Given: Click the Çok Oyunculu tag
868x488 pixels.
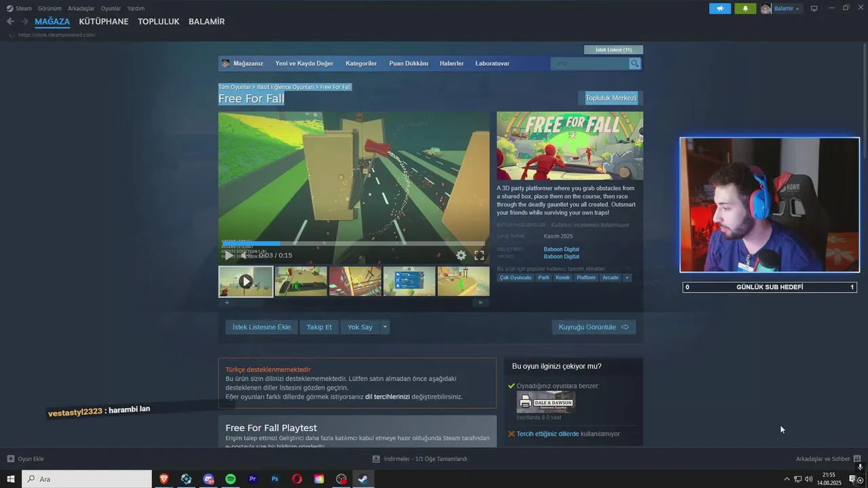Looking at the screenshot, I should pyautogui.click(x=515, y=277).
